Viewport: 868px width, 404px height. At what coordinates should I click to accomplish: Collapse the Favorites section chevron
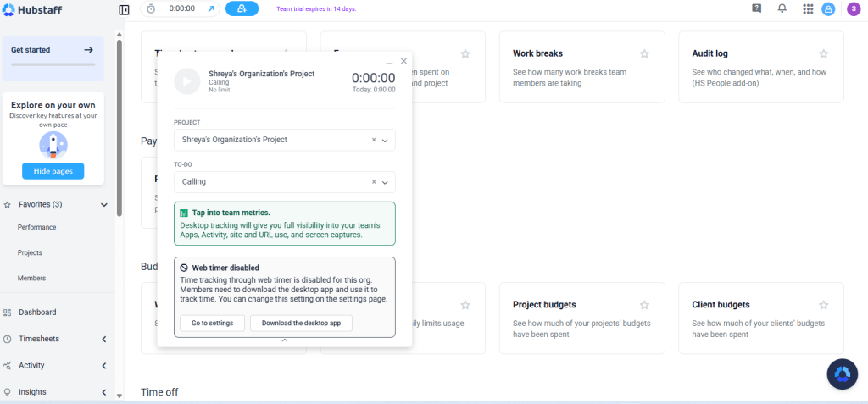[x=104, y=205]
